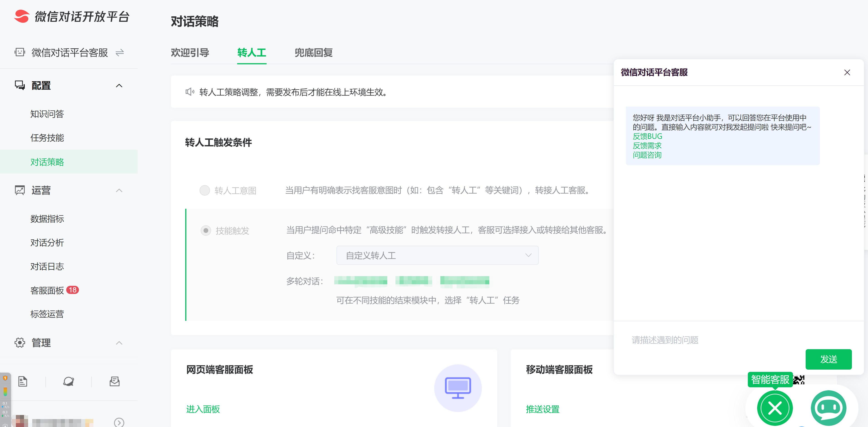This screenshot has height=427, width=868.
Task: Click the 配置 chat-bubble section icon
Action: click(20, 85)
